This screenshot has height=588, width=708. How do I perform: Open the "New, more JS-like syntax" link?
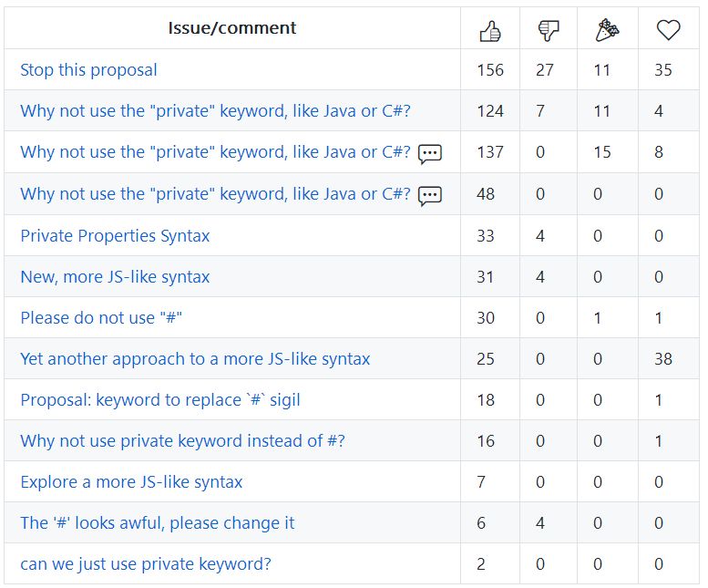[115, 276]
